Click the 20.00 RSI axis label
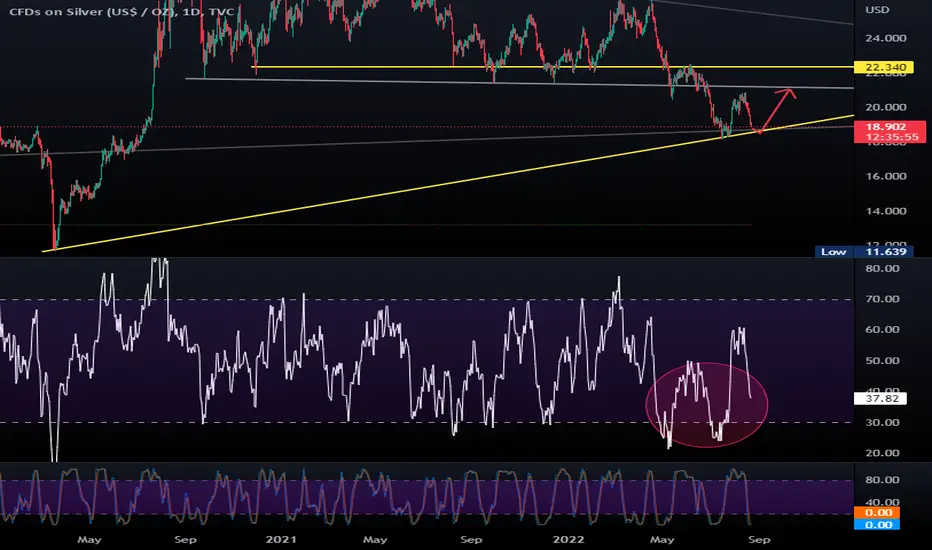The width and height of the screenshot is (932, 550). pos(882,453)
